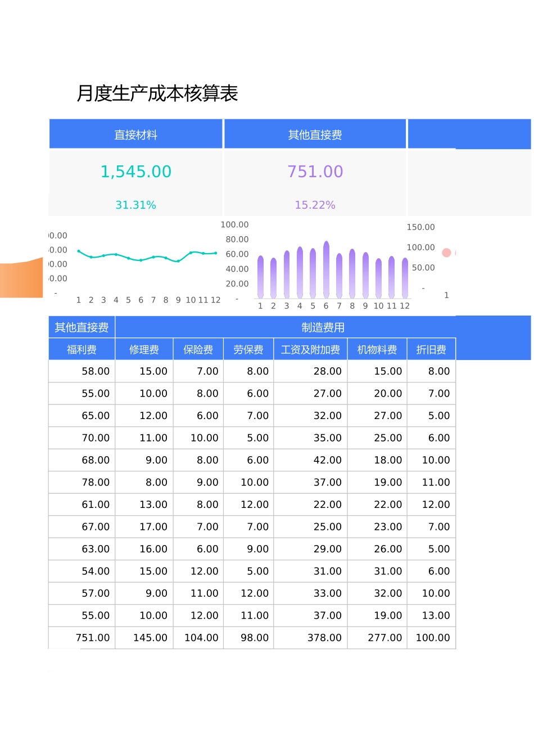Click the 制造费用 merged header
The width and height of the screenshot is (534, 756).
[x=323, y=327]
